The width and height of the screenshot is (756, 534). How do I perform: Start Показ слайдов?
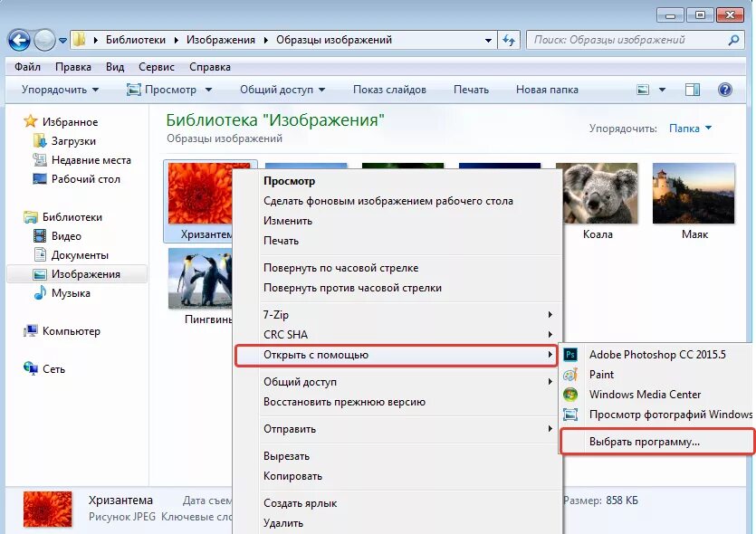389,90
